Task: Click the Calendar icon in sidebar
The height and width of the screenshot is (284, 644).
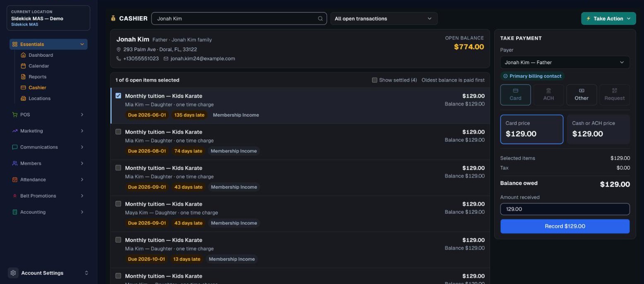Action: [x=23, y=66]
